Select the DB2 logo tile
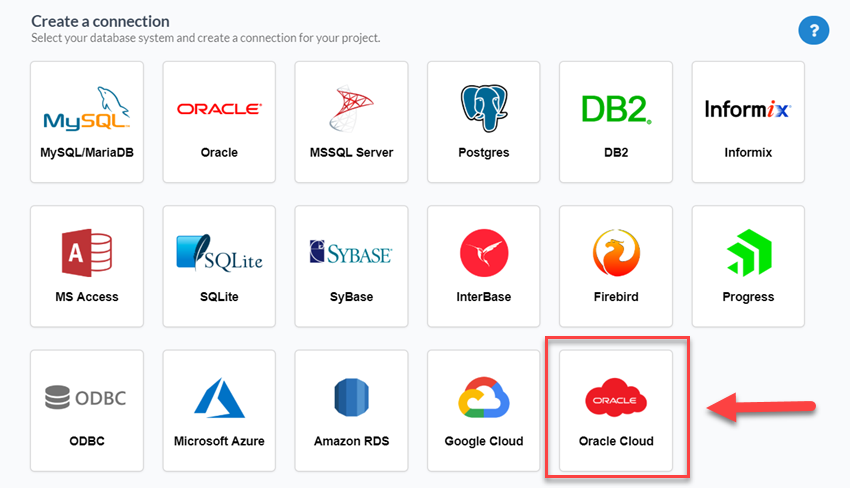 pyautogui.click(x=615, y=108)
